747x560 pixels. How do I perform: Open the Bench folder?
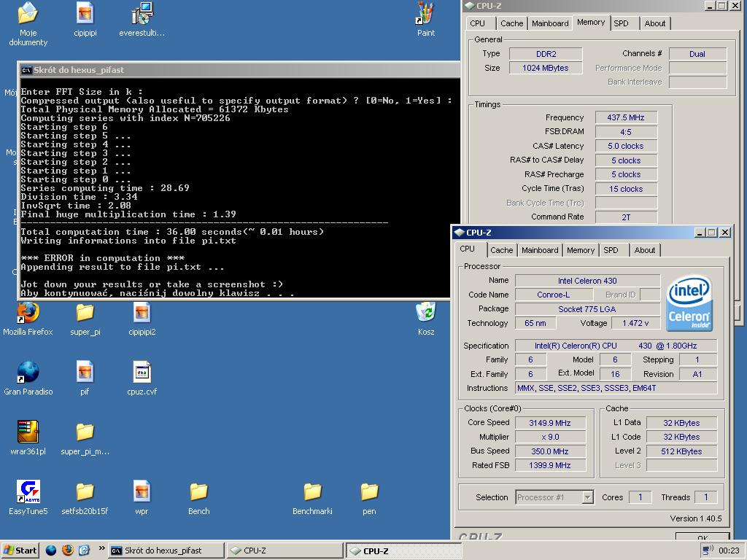pyautogui.click(x=198, y=492)
